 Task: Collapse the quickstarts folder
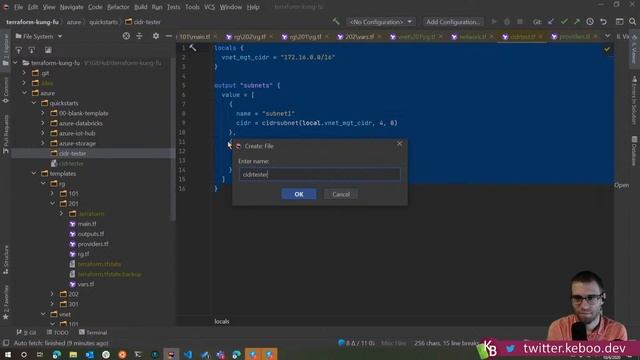34,103
